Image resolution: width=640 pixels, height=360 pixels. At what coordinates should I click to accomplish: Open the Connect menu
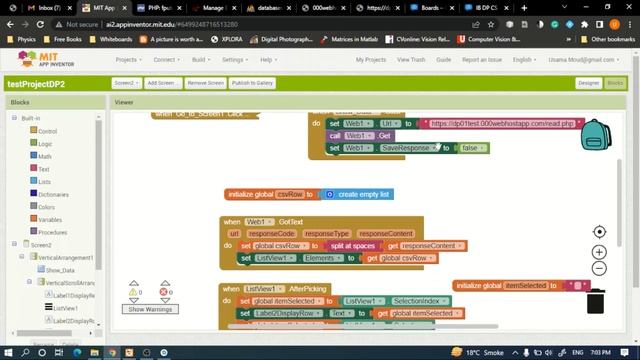click(167, 60)
